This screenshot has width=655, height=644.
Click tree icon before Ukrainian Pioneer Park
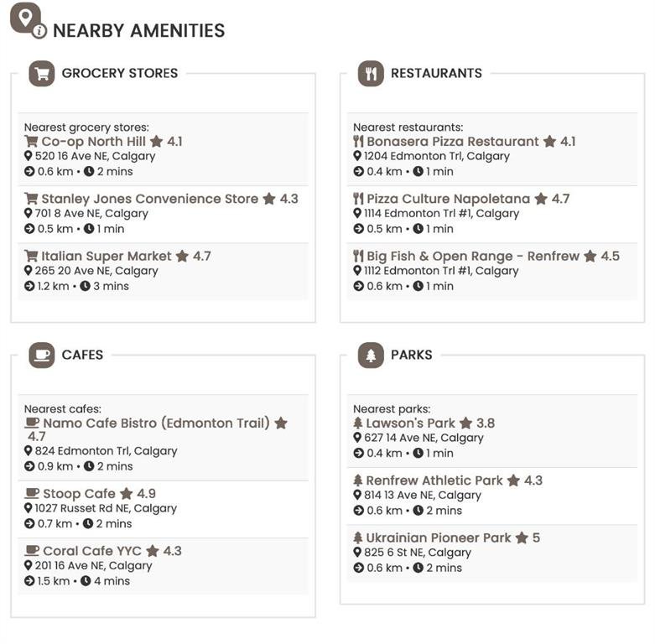point(357,538)
